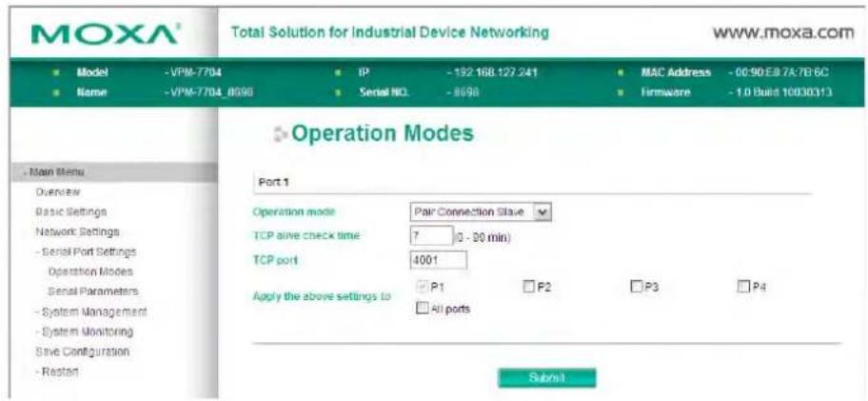This screenshot has width=868, height=401.
Task: Toggle the P1 checkbox
Action: click(422, 287)
